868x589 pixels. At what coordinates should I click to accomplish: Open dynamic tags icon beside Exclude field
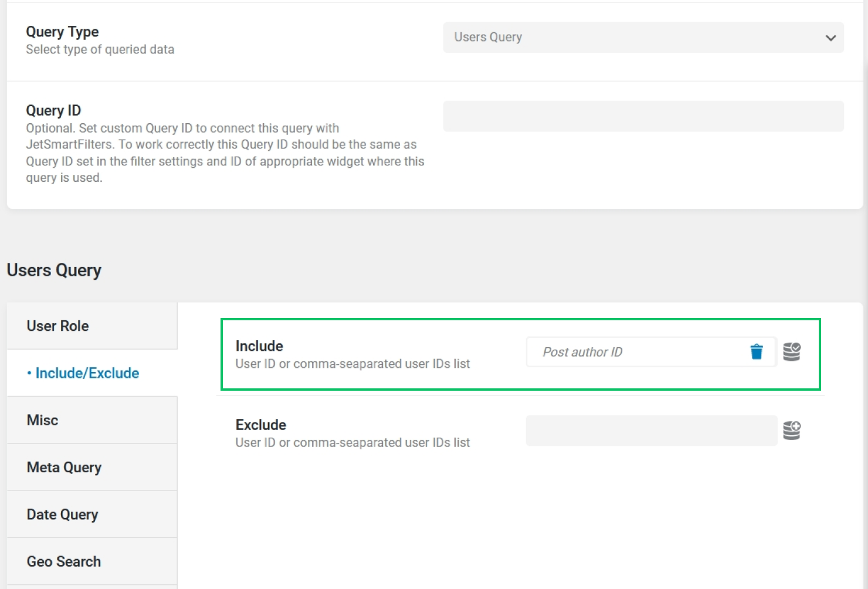pos(792,430)
